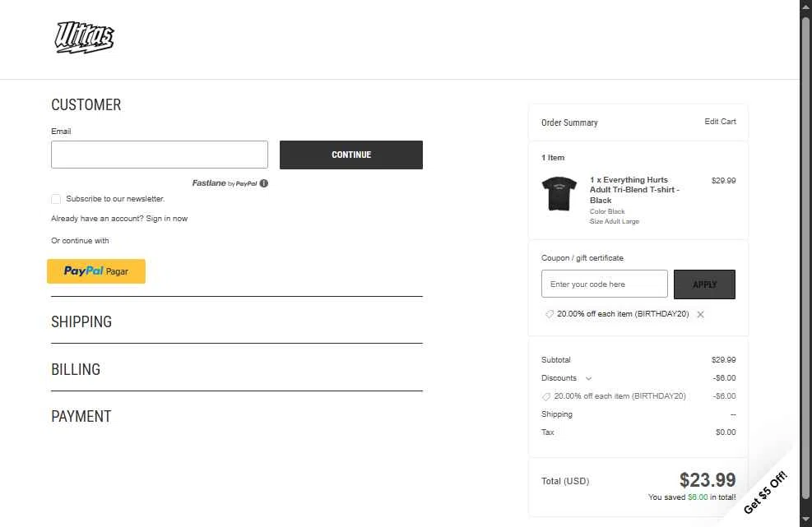Open the Fastlane by PayPal info icon

click(264, 183)
